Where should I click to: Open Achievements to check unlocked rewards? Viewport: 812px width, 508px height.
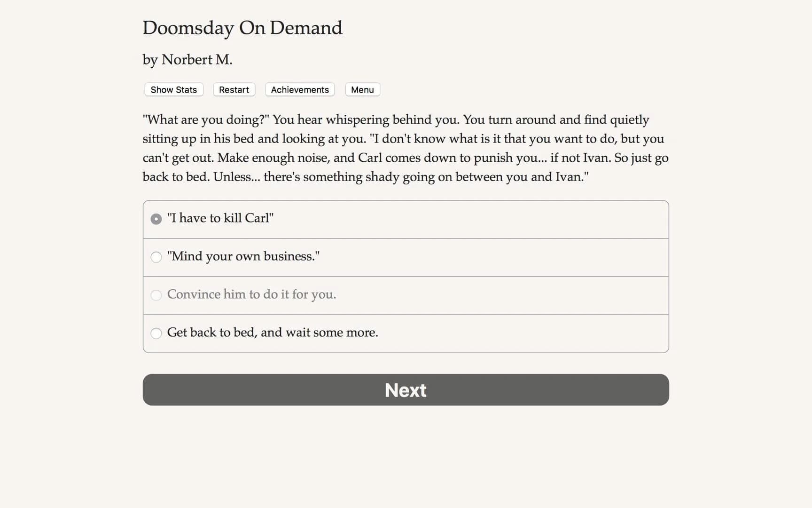click(299, 89)
